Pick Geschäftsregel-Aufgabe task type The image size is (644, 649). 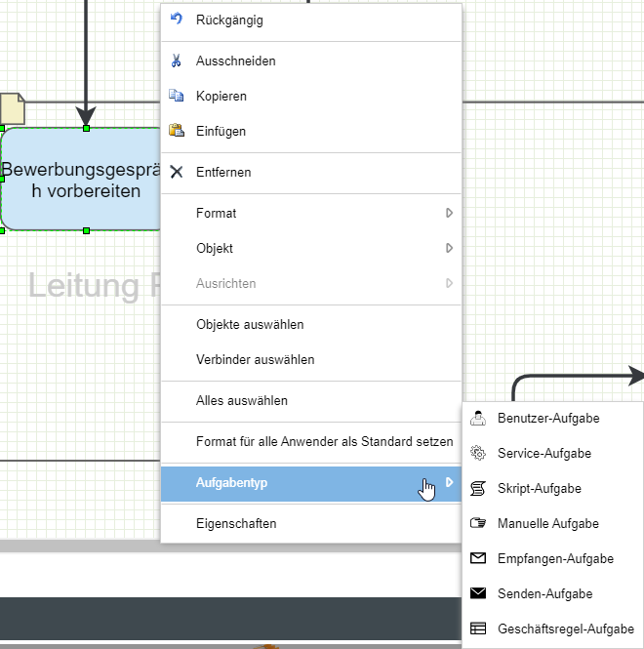(x=565, y=629)
